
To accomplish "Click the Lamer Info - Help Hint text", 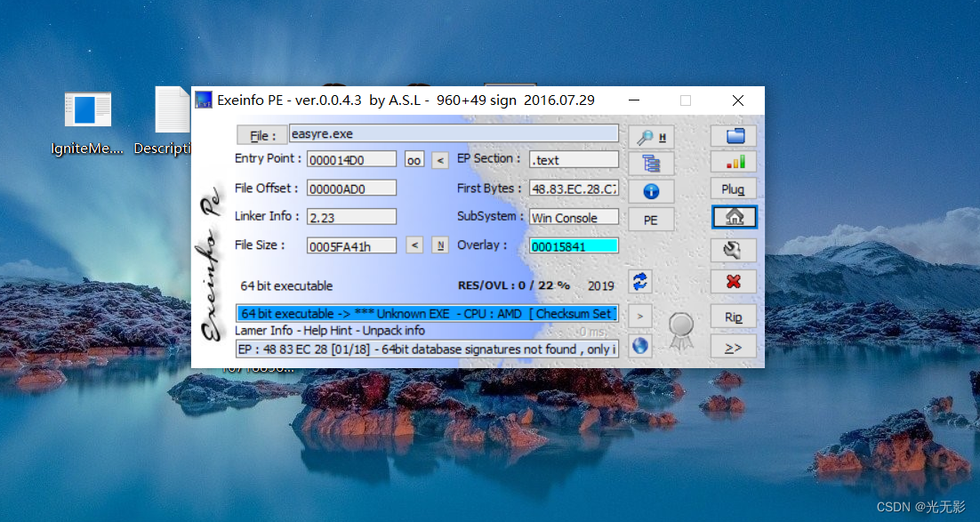I will click(x=330, y=331).
